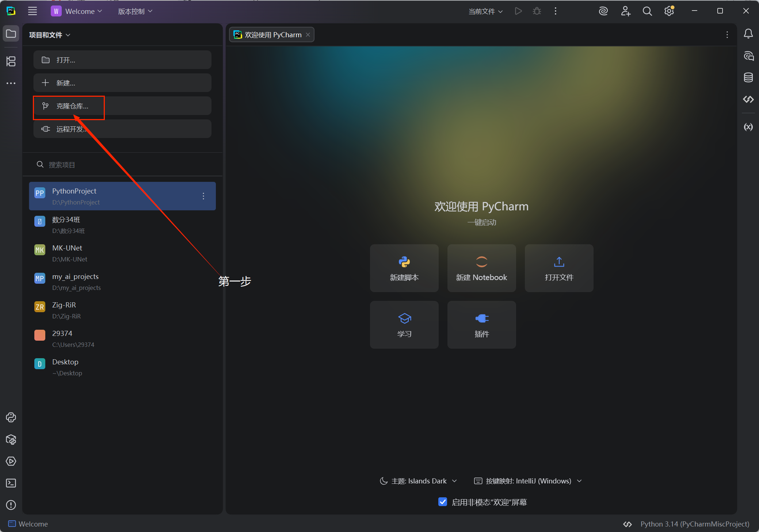Viewport: 759px width, 532px height.
Task: Click the 打开... button
Action: [x=122, y=60]
